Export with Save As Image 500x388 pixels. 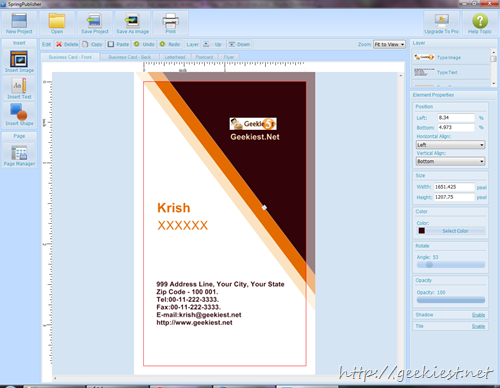coord(132,23)
